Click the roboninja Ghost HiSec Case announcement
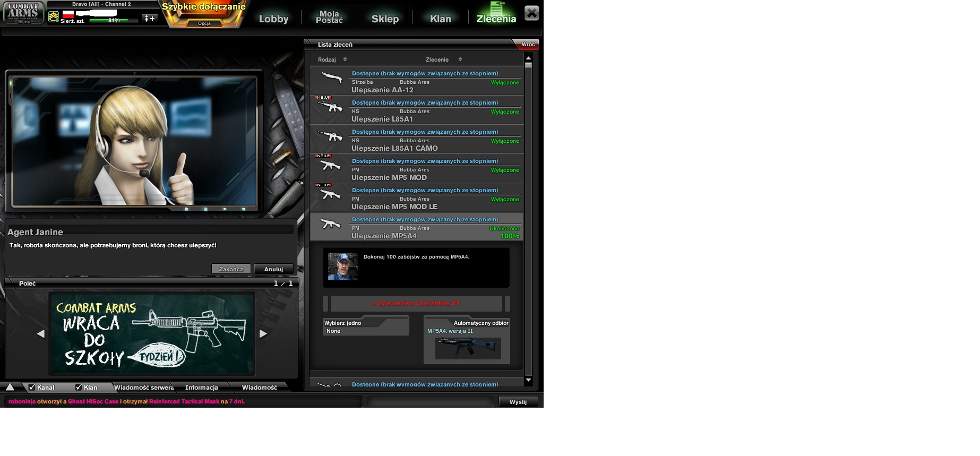 [x=126, y=401]
